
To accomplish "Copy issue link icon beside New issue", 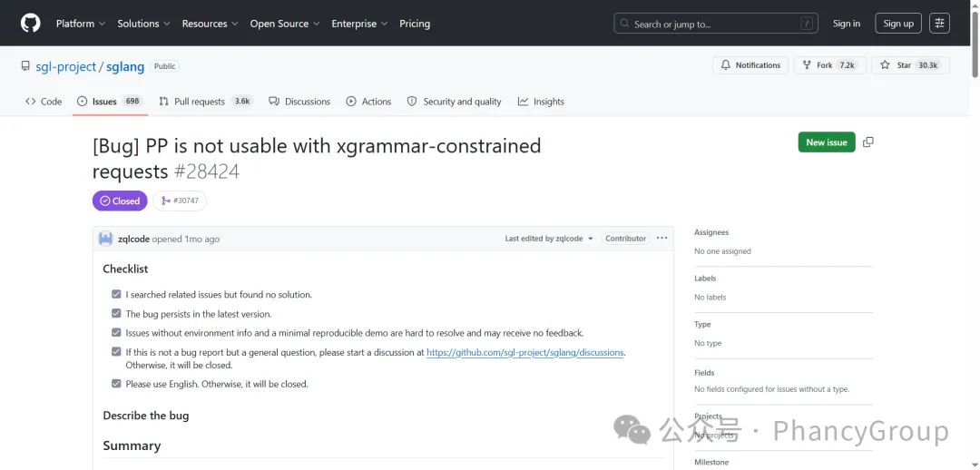I will coord(868,142).
